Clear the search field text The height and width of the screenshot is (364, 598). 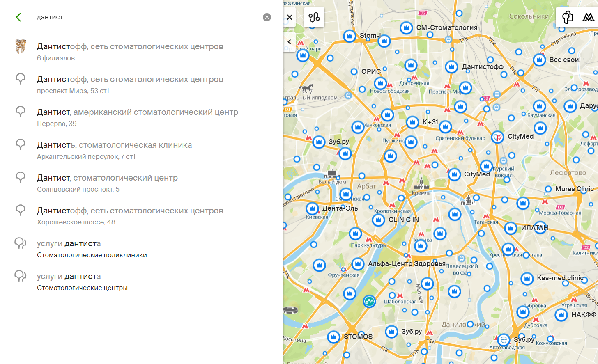pyautogui.click(x=267, y=17)
